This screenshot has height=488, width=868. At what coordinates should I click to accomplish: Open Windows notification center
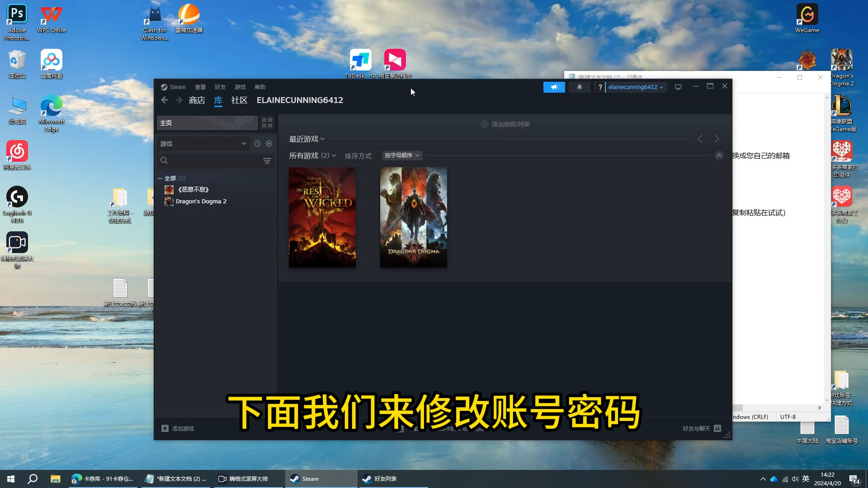[854, 479]
